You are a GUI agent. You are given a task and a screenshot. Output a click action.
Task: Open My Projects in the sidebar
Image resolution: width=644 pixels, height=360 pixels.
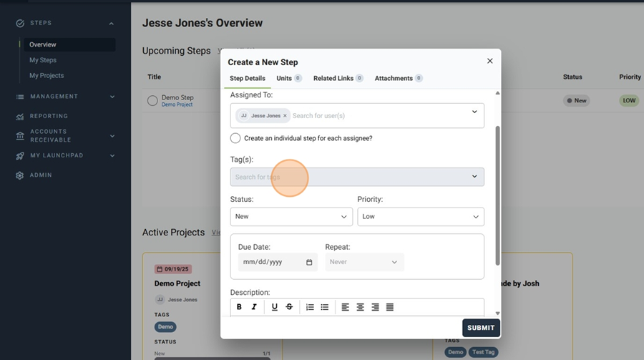coord(47,76)
